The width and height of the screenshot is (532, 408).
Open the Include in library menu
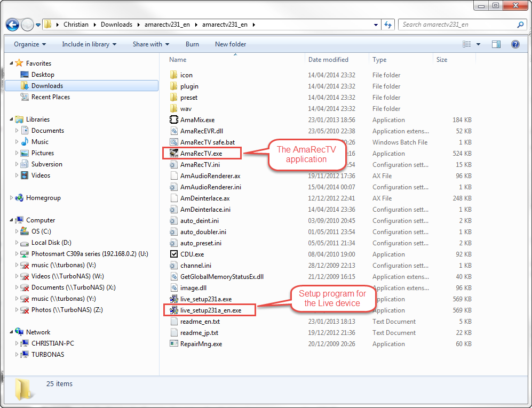tap(89, 44)
